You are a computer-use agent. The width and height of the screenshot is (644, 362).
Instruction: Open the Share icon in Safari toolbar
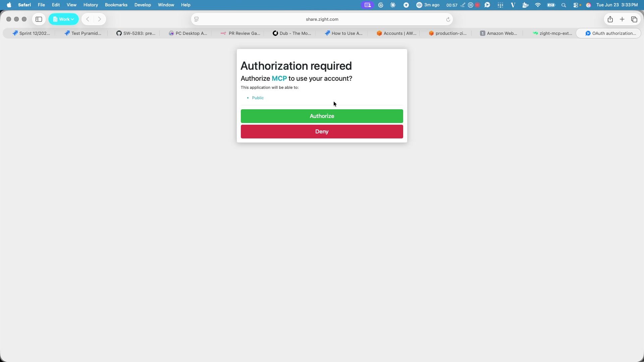[x=610, y=19]
